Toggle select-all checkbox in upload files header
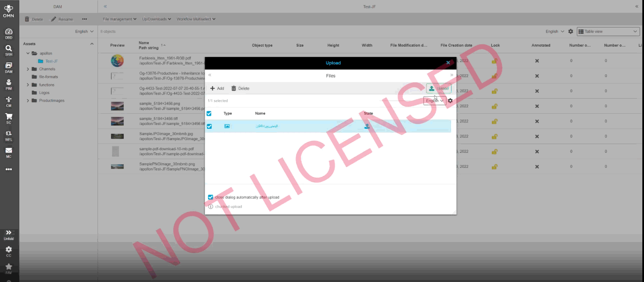The image size is (644, 282). coord(209,113)
